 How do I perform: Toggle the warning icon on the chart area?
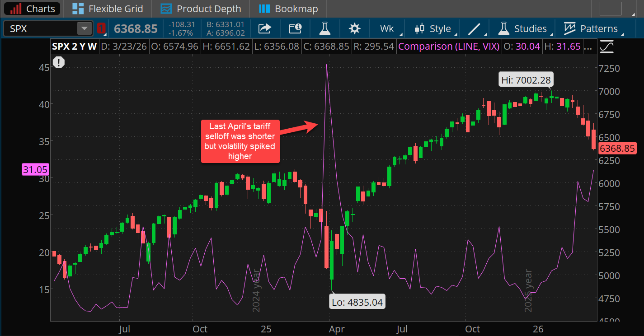tap(58, 62)
